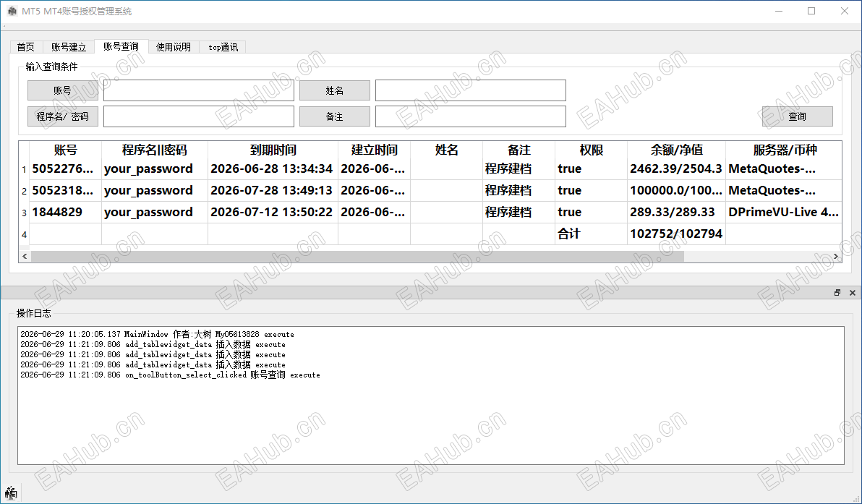862x504 pixels.
Task: Select row header 2 in table
Action: [x=24, y=191]
